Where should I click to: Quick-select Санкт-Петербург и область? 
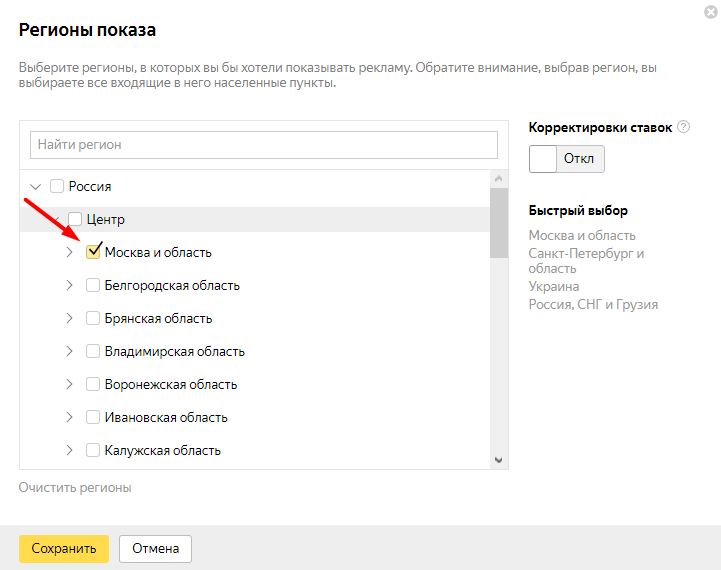[x=586, y=261]
